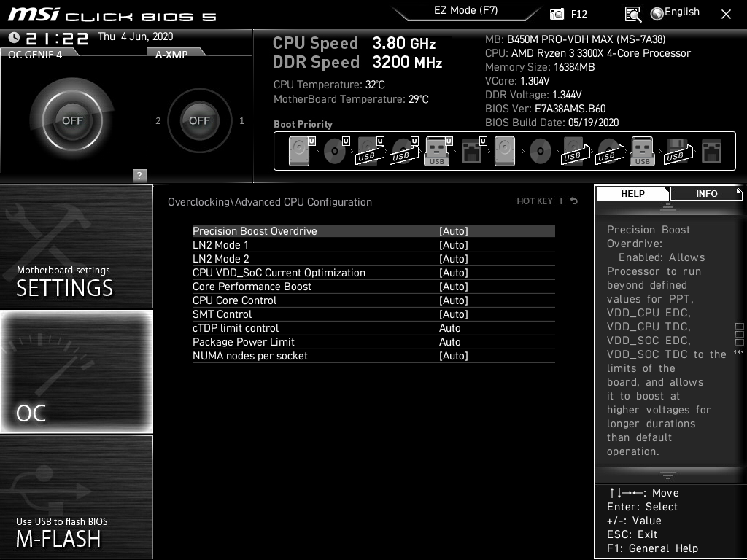Viewport: 747px width, 560px height.
Task: Open M-FLASH to flash BIOS
Action: point(76,497)
